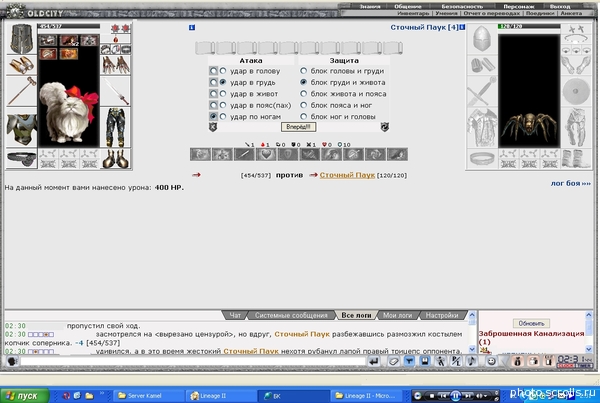Use the heart heal ability icon
The height and width of the screenshot is (403, 600).
click(266, 155)
